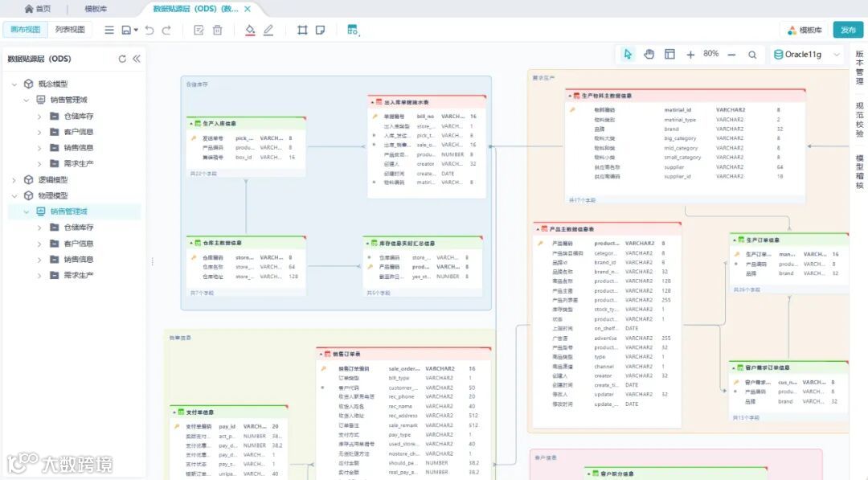The height and width of the screenshot is (480, 868).
Task: Select 客户信息 under 物理模型
Action: coord(79,243)
